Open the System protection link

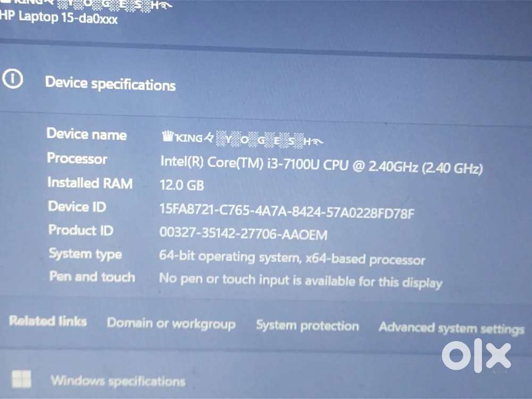tap(307, 326)
